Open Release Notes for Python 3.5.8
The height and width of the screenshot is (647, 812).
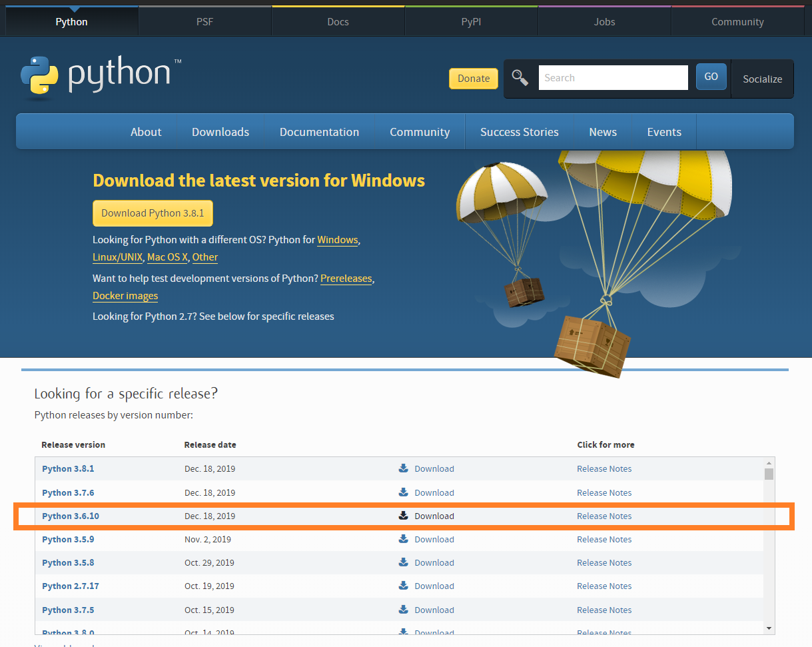pyautogui.click(x=604, y=562)
